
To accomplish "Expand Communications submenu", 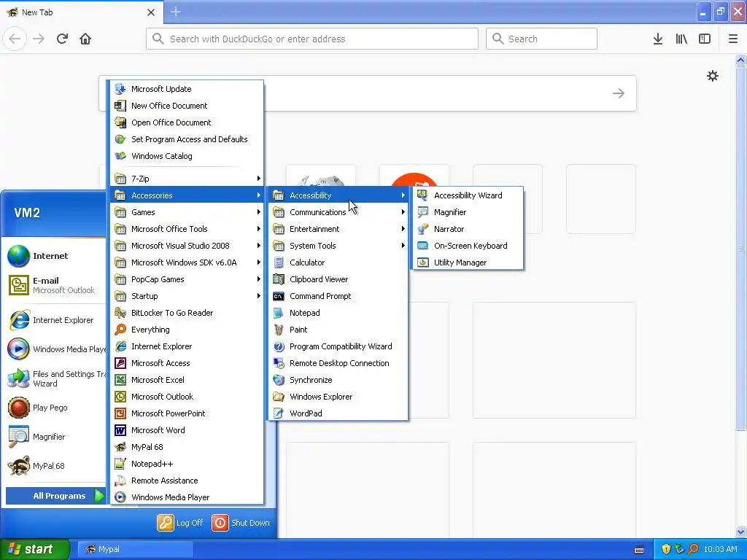I will pyautogui.click(x=338, y=212).
